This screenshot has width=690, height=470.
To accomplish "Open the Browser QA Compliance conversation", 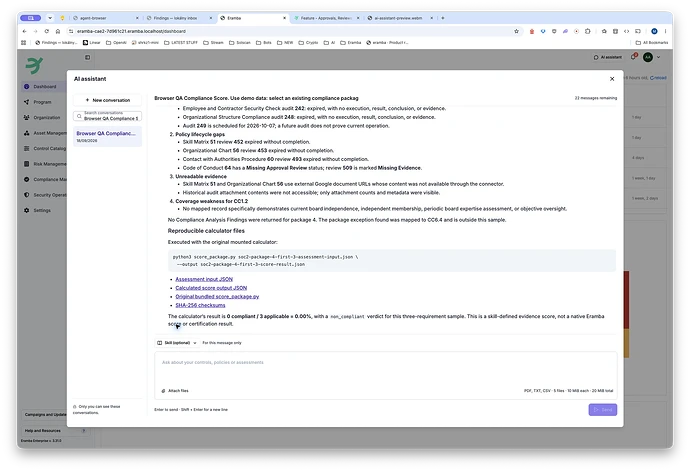I will click(107, 136).
